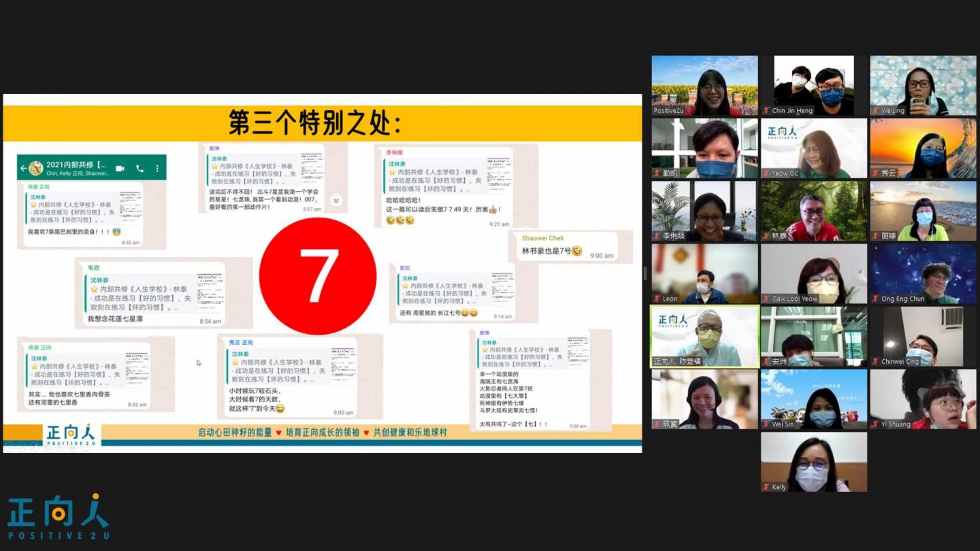Select the Leon video tile
The width and height of the screenshot is (980, 551).
(x=704, y=273)
